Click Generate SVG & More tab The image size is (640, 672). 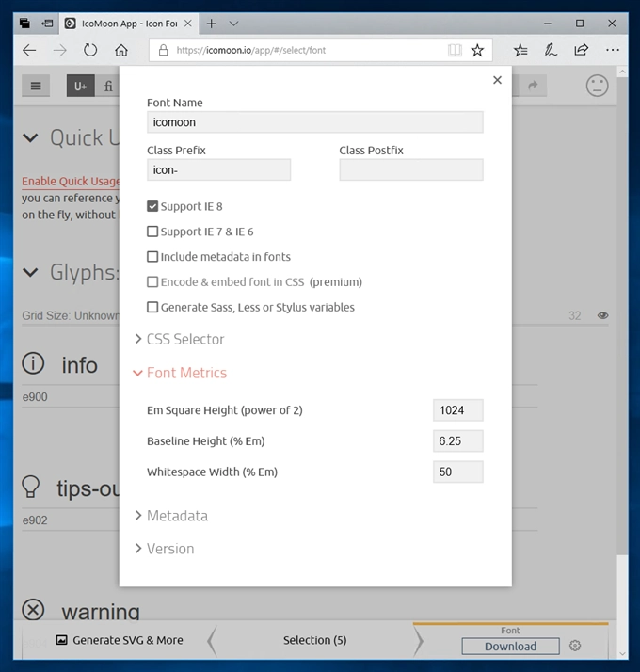pos(120,640)
